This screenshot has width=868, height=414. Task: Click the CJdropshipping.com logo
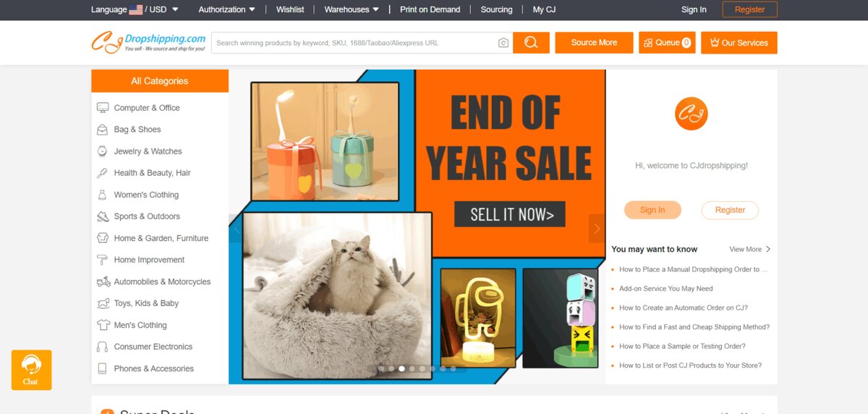[x=148, y=42]
